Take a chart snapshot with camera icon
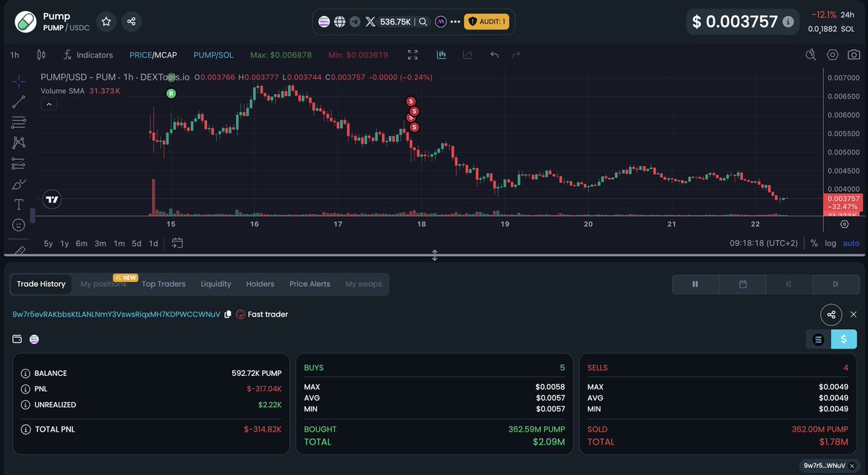This screenshot has width=868, height=475. (x=854, y=55)
